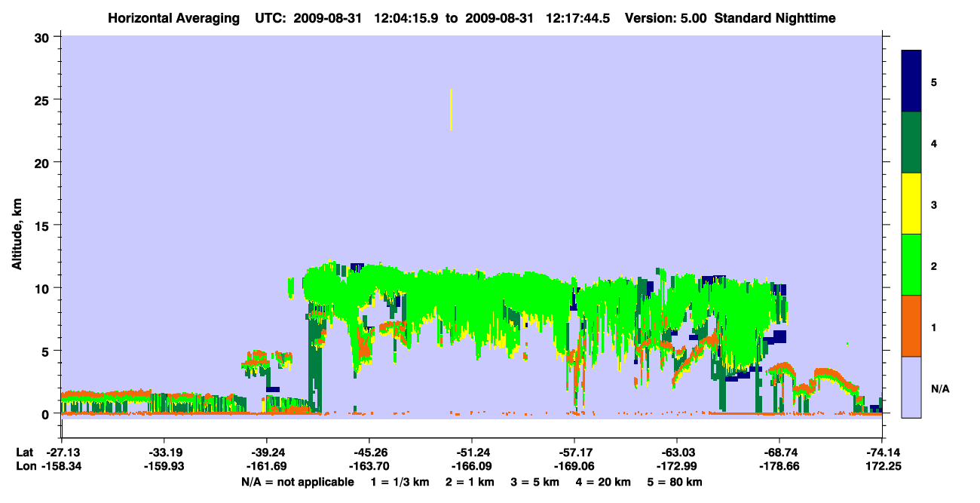Click the 15 km altitude tick label
980x503 pixels.
pos(44,225)
